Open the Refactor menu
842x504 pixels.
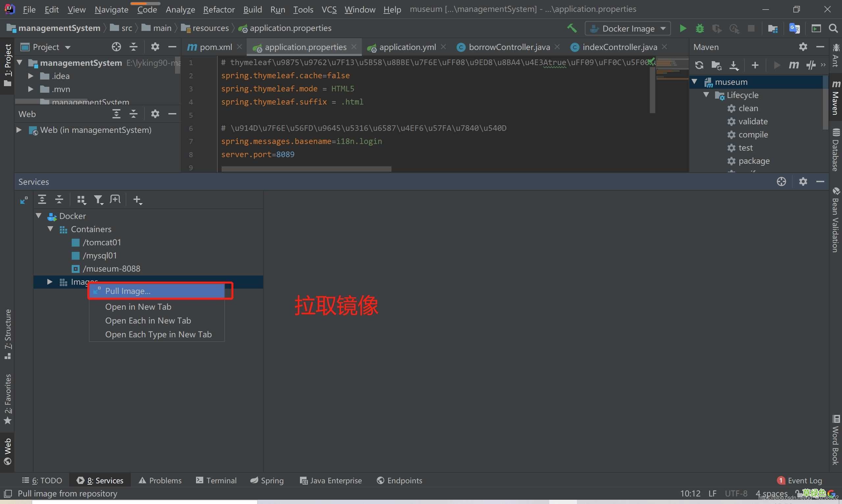click(x=219, y=10)
